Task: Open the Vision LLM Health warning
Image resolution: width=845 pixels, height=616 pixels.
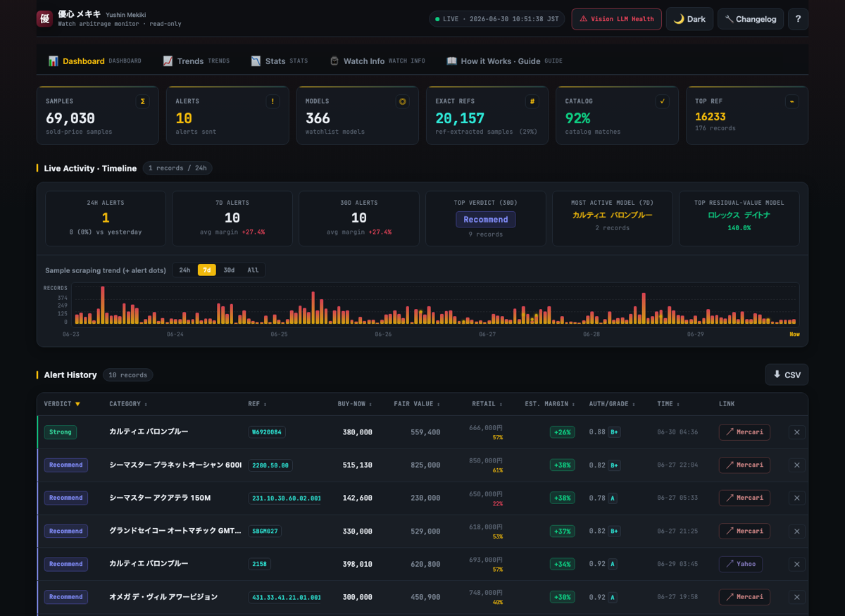Action: click(617, 19)
